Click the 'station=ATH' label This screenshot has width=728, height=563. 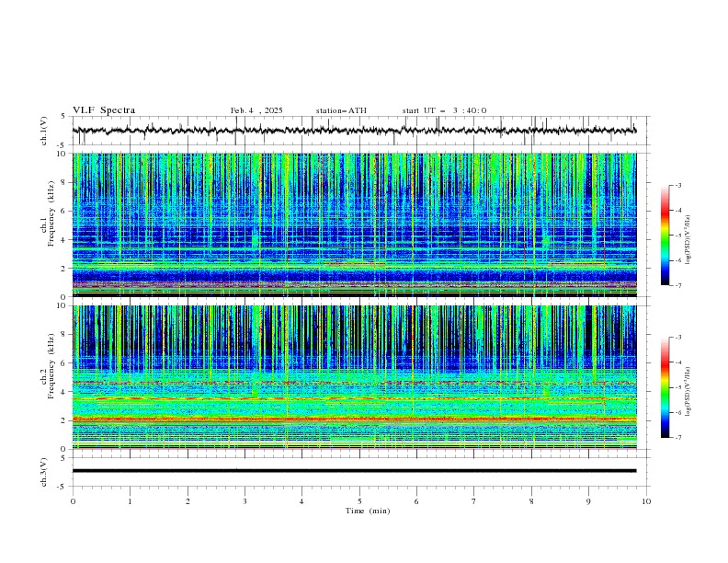(341, 110)
